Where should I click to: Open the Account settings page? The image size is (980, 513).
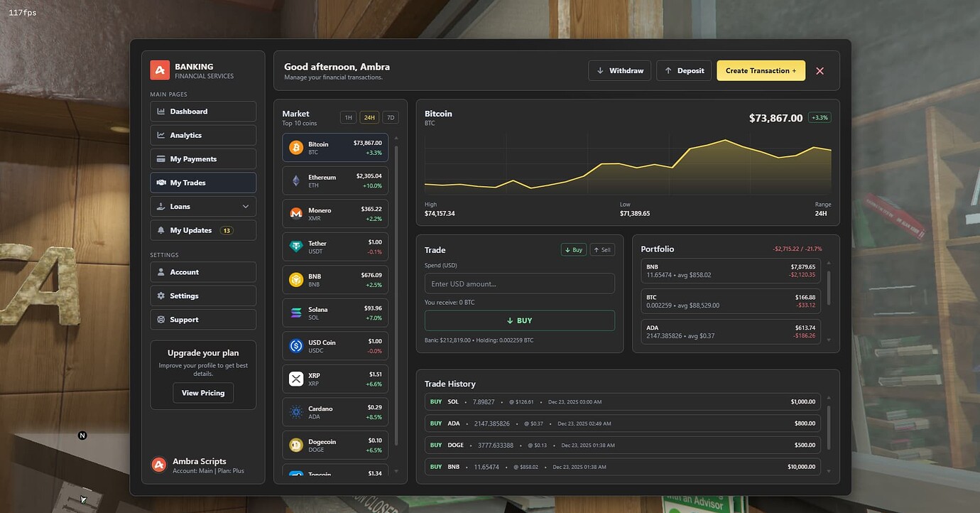coord(203,272)
